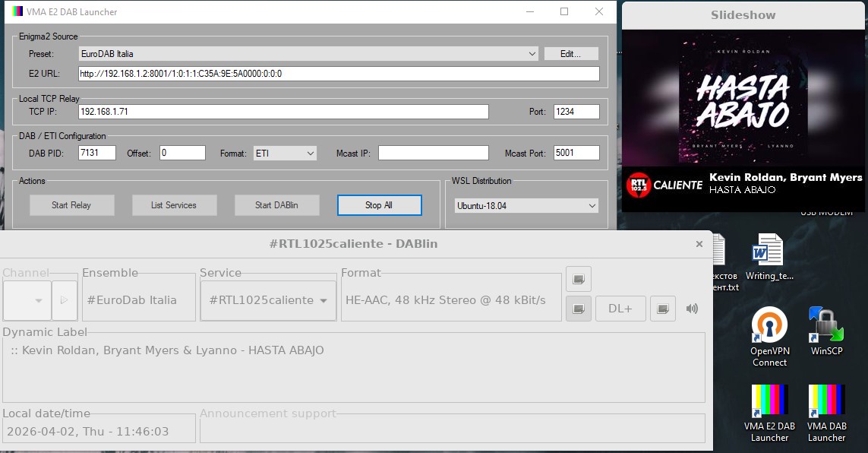Click the Slideshow window title bar

click(743, 15)
